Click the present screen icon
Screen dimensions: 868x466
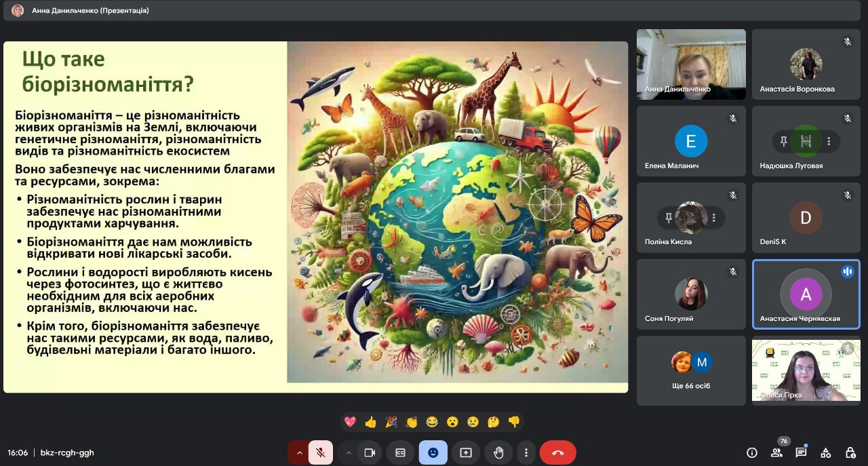point(466,452)
